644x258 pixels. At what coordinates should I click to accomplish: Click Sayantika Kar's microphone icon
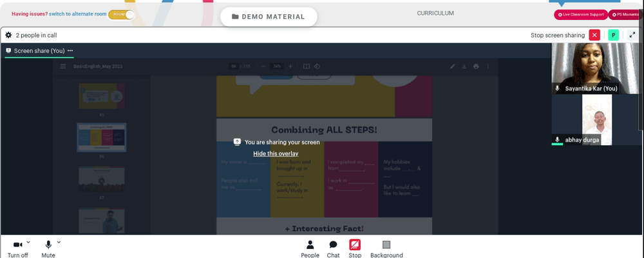coord(557,88)
